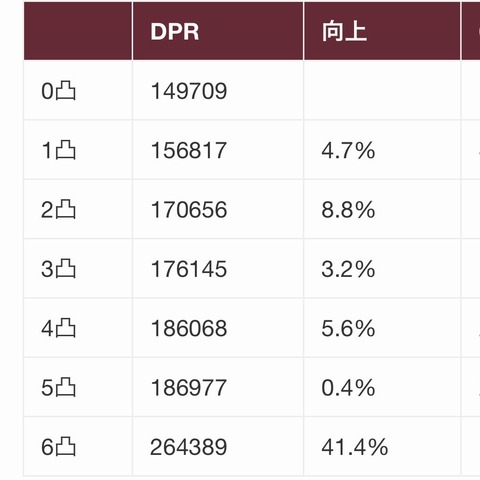Click the DPR value 176145
The image size is (480, 480).
[189, 269]
